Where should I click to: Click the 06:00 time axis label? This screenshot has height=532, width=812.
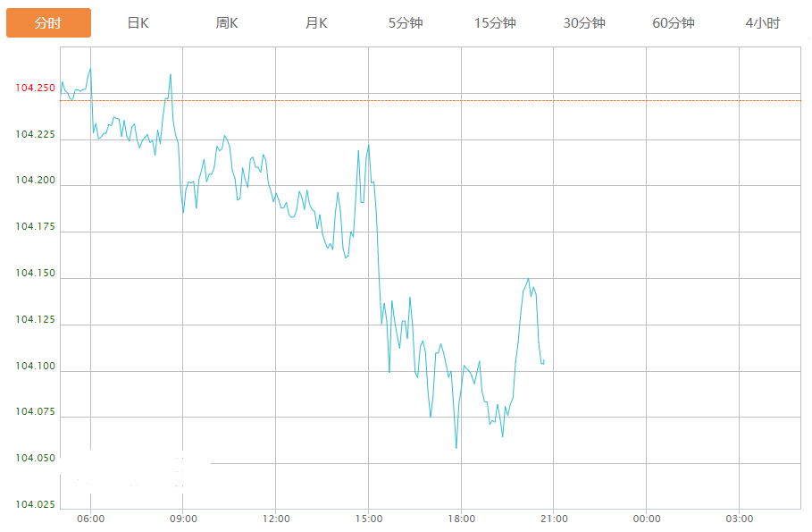click(x=91, y=519)
